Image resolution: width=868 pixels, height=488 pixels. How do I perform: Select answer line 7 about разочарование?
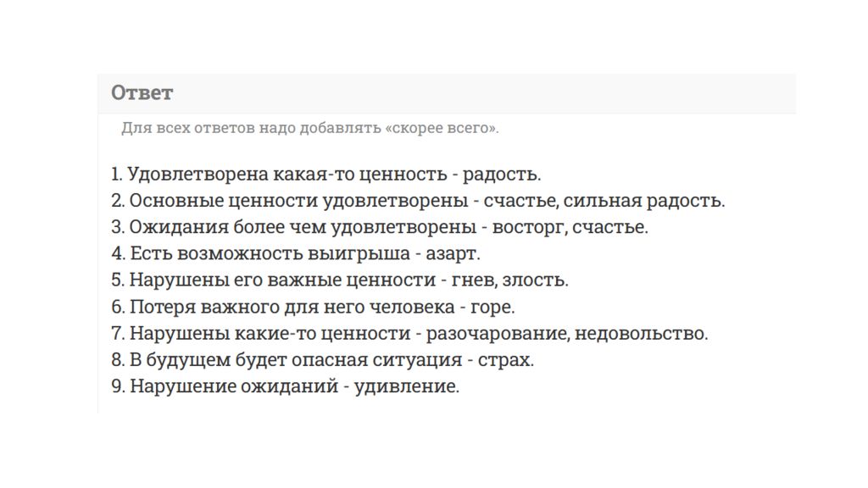pos(409,334)
